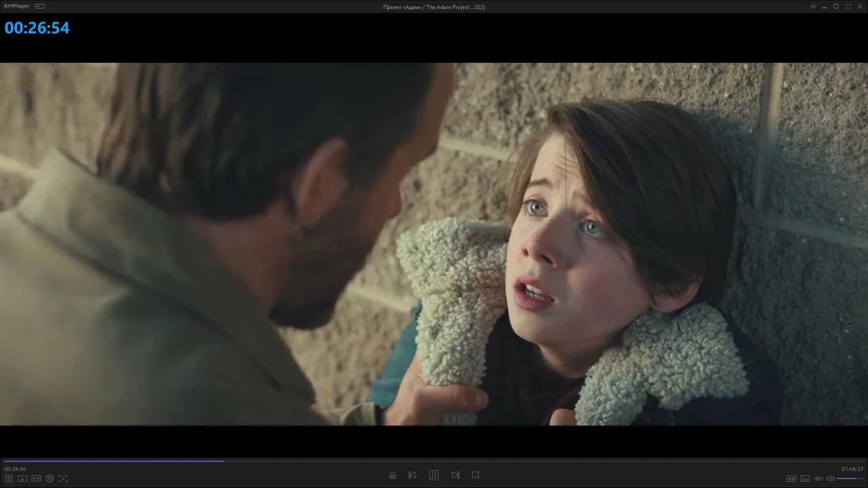The height and width of the screenshot is (488, 868).
Task: Open subtitle settings icon
Action: [805, 479]
